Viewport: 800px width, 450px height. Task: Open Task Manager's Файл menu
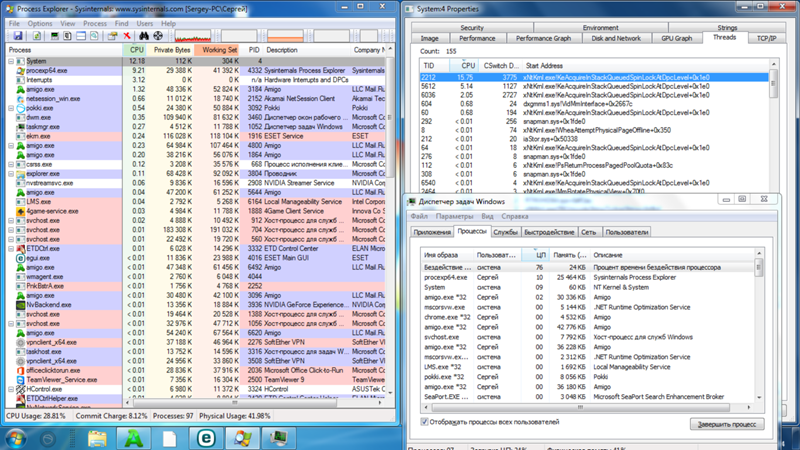pos(419,216)
